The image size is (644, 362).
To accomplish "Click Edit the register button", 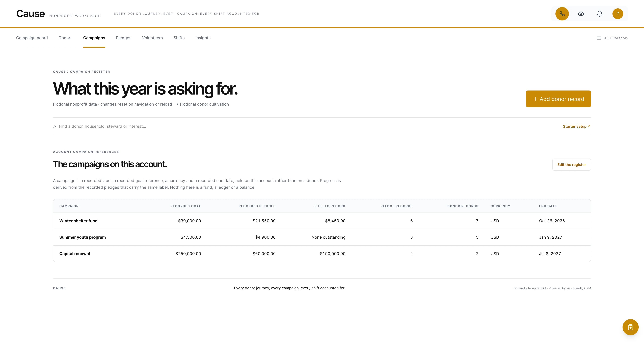I will pos(572,165).
